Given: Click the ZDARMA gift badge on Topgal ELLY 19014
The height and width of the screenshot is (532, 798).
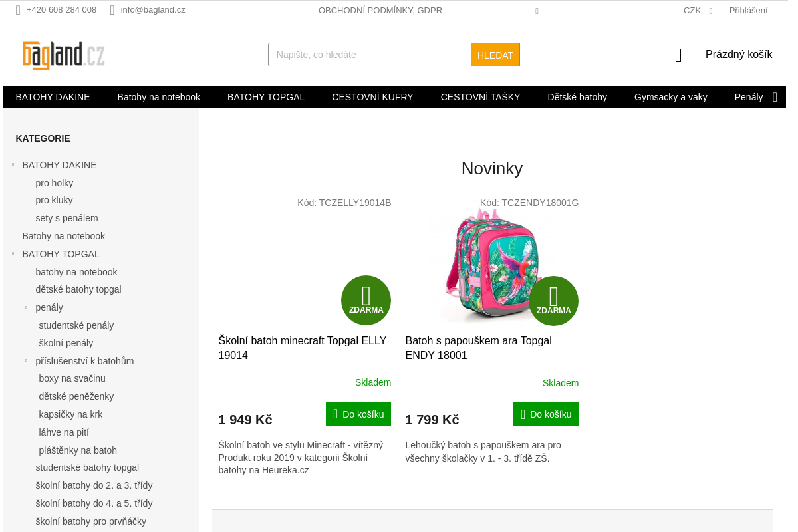Looking at the screenshot, I should pyautogui.click(x=366, y=300).
